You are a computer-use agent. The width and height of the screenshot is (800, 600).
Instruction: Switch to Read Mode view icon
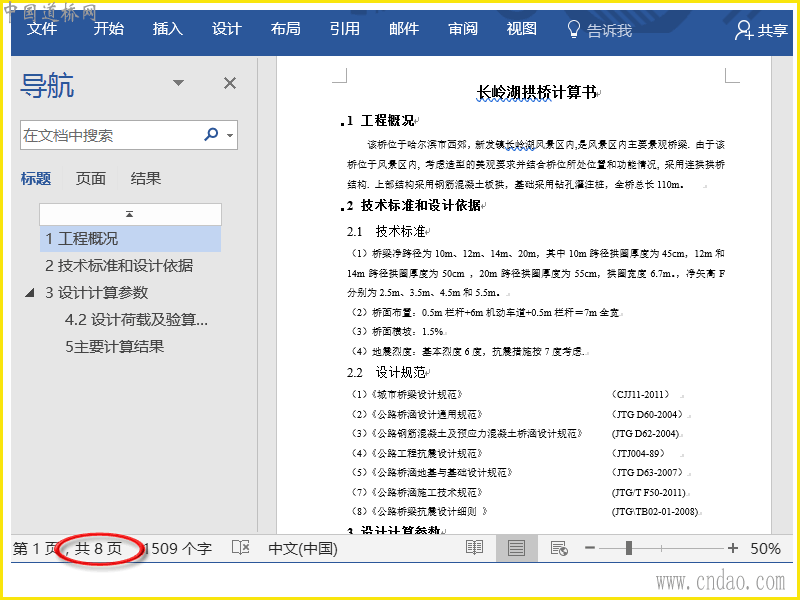474,548
